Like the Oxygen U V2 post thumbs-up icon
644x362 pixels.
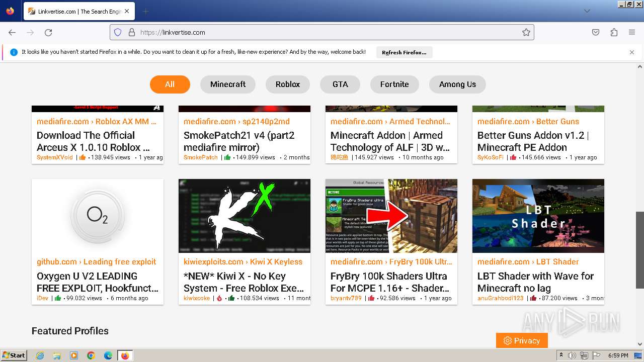pyautogui.click(x=58, y=298)
